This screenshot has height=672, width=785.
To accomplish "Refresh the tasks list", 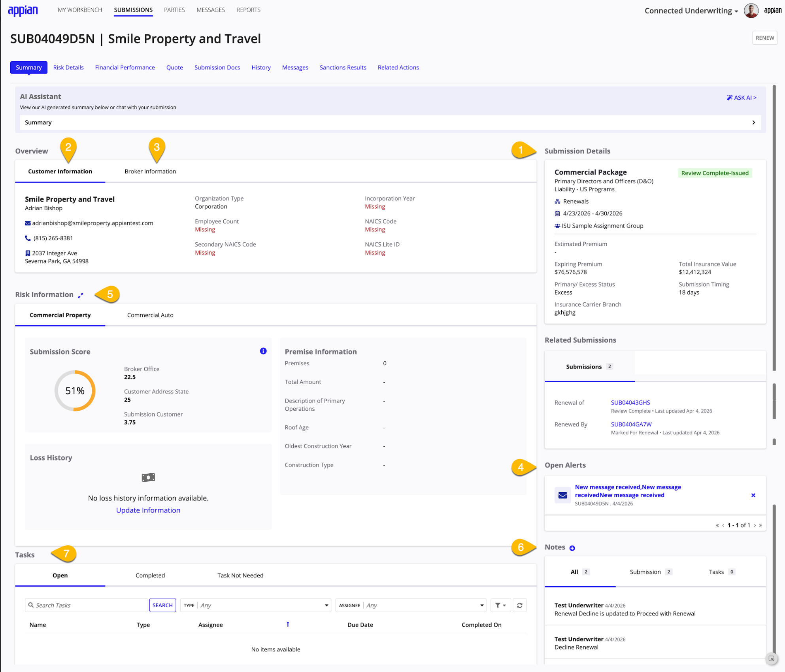I will tap(520, 605).
